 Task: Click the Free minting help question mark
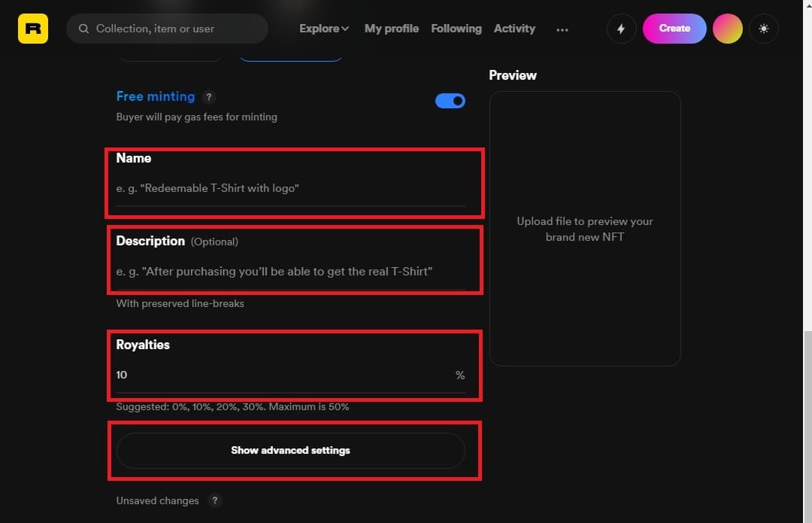coord(209,97)
